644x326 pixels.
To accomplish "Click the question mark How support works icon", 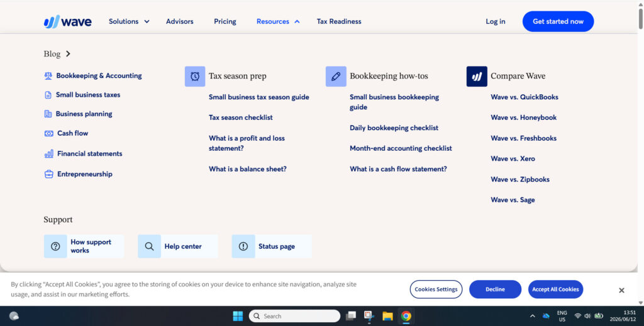I will 55,246.
